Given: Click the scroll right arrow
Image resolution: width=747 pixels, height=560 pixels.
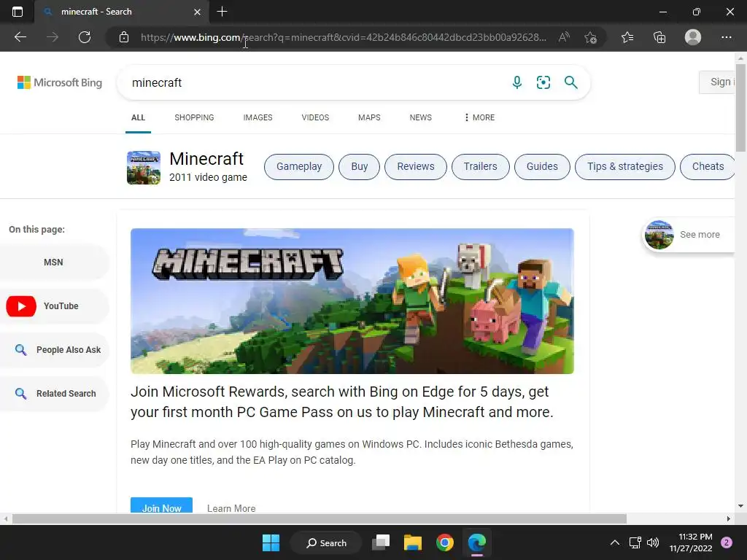Looking at the screenshot, I should pyautogui.click(x=729, y=518).
